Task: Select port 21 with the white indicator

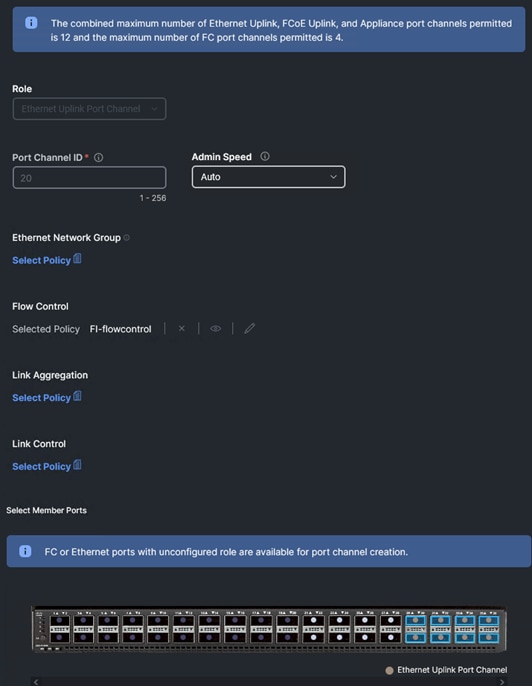Action: [x=313, y=621]
